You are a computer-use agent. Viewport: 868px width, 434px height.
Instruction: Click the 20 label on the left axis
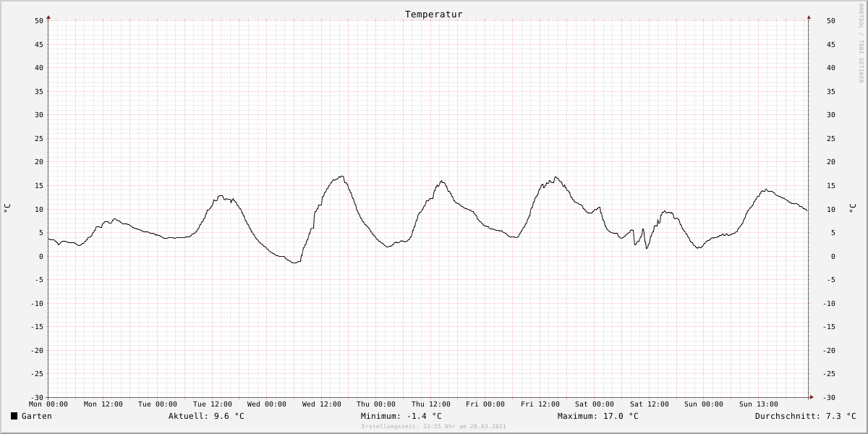(39, 162)
